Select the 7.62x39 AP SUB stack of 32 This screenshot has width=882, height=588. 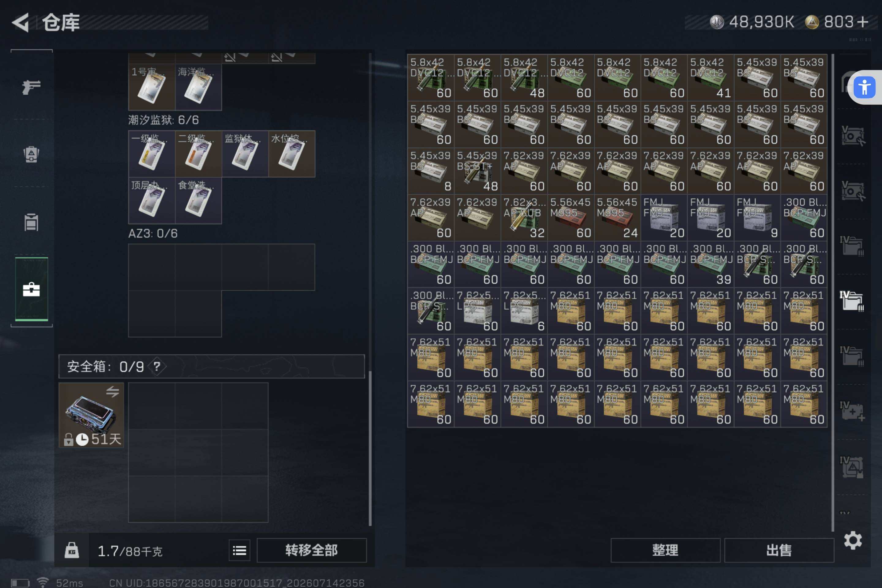524,217
